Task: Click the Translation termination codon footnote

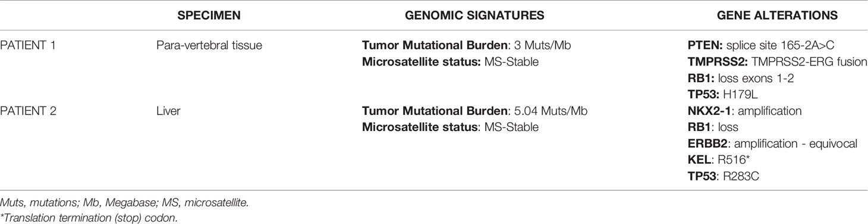Action: [x=83, y=217]
